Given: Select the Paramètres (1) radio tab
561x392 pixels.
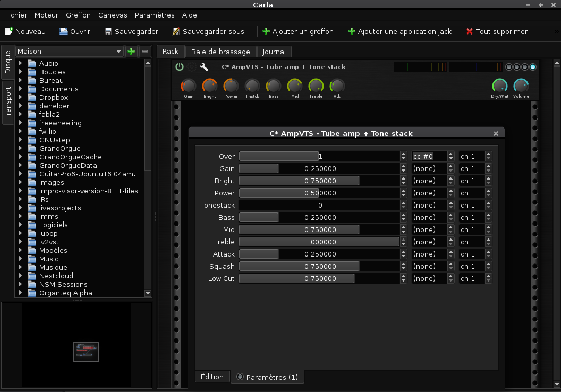Looking at the screenshot, I should [268, 377].
